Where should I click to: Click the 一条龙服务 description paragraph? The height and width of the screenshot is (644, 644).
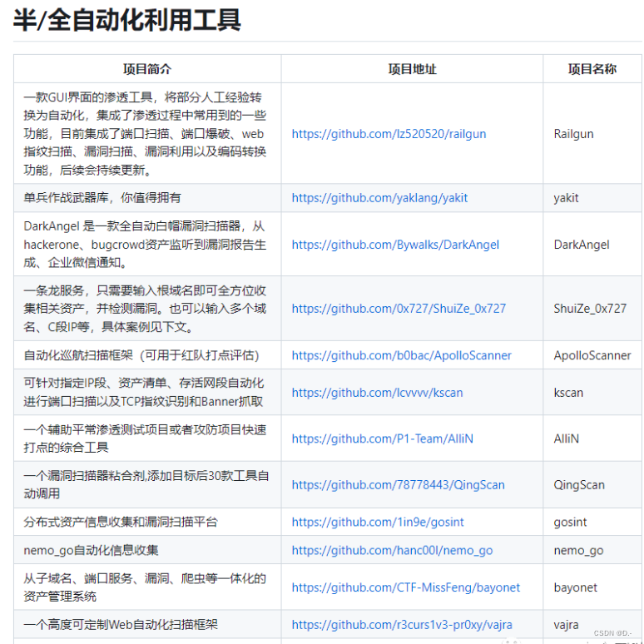(145, 309)
